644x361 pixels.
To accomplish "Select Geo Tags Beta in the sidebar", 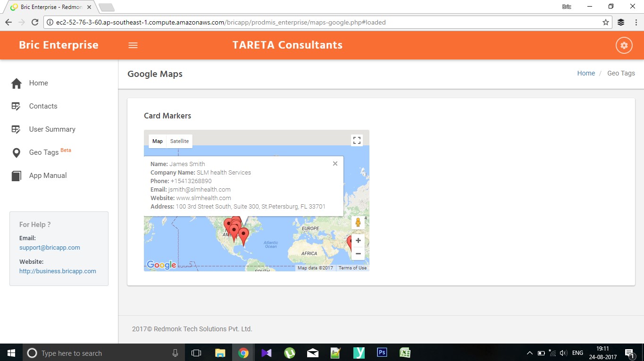I will click(x=44, y=152).
